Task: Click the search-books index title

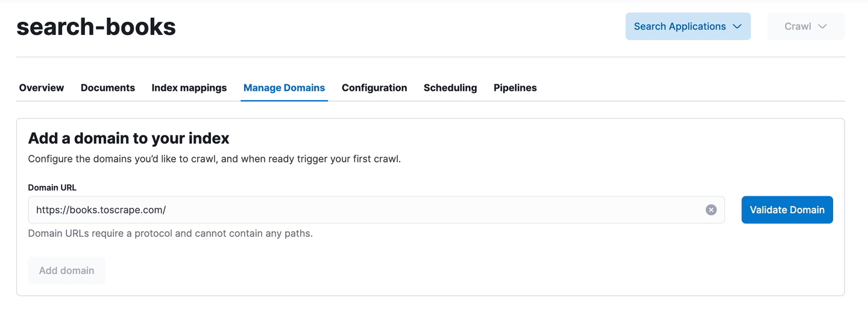Action: (x=96, y=26)
